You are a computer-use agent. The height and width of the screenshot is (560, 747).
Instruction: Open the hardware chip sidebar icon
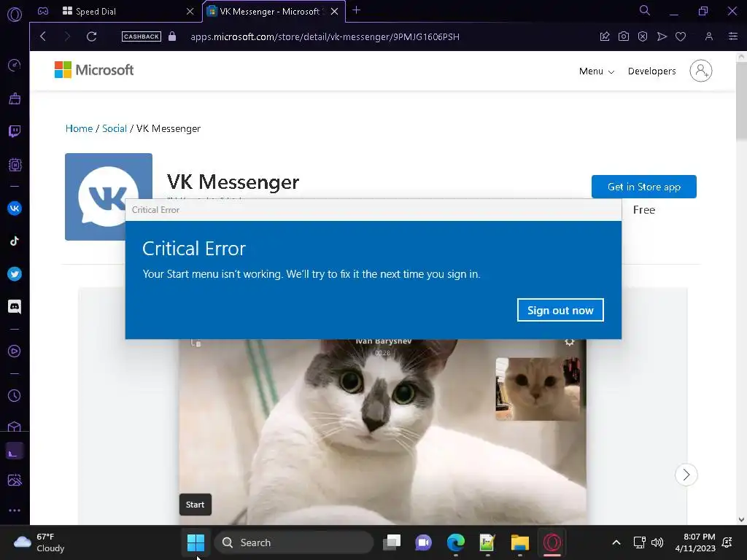point(15,165)
